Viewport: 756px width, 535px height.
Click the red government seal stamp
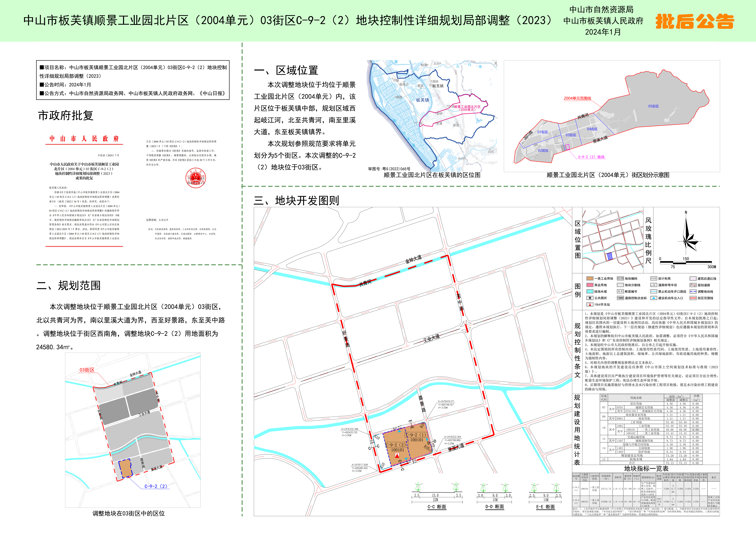196,178
